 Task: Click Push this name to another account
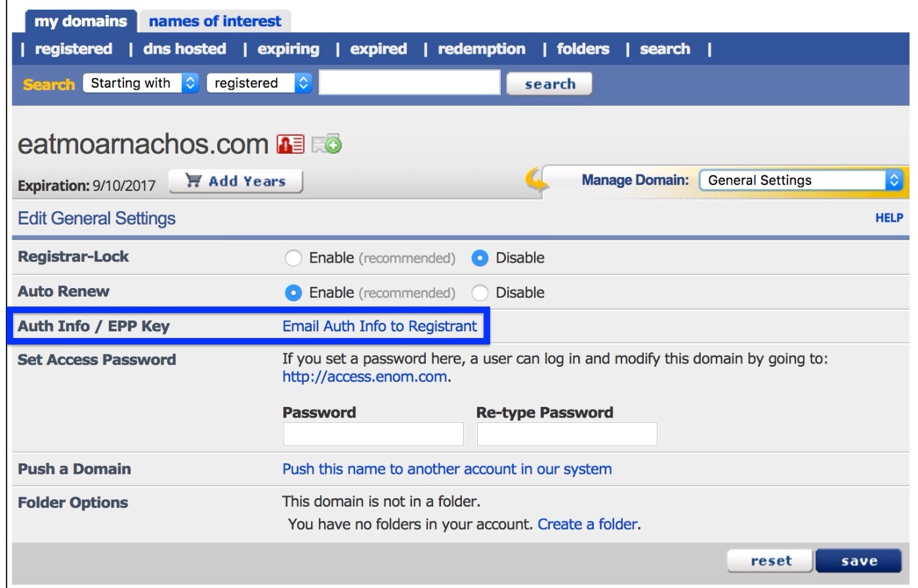446,469
